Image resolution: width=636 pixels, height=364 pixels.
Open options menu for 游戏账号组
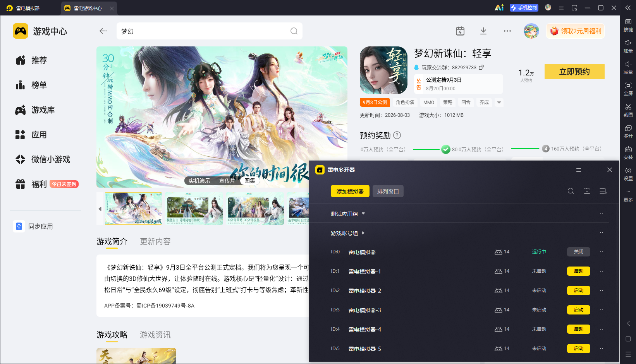[x=601, y=232]
